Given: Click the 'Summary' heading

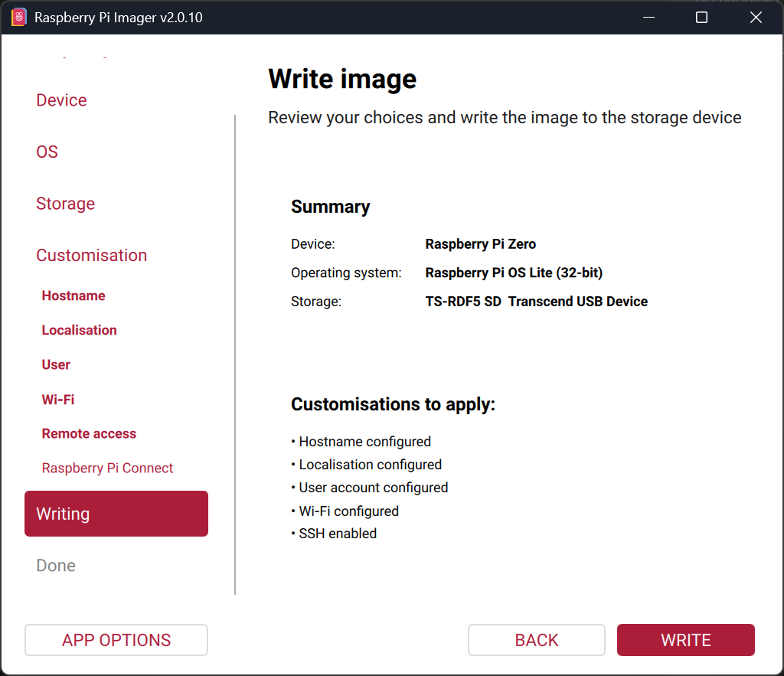Looking at the screenshot, I should coord(331,207).
